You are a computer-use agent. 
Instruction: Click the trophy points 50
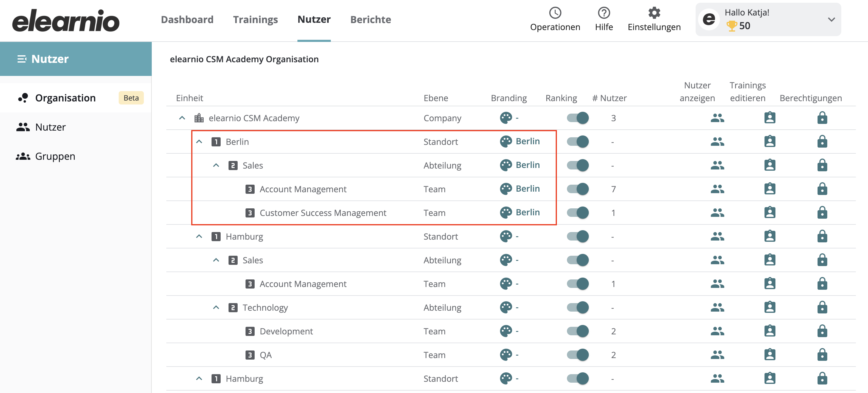point(738,26)
